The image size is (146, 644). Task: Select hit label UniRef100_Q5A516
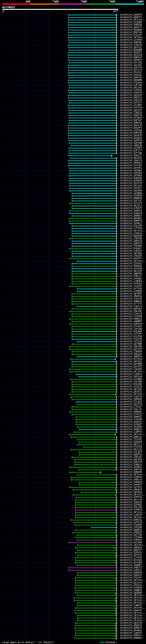(131, 296)
